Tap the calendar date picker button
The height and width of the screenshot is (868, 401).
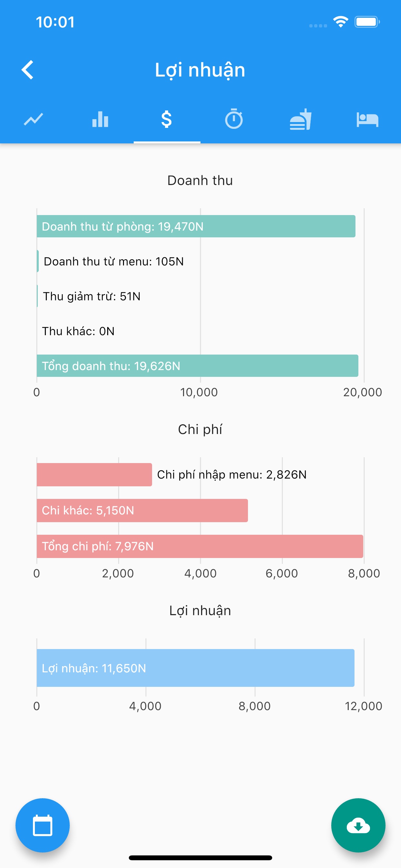43,825
